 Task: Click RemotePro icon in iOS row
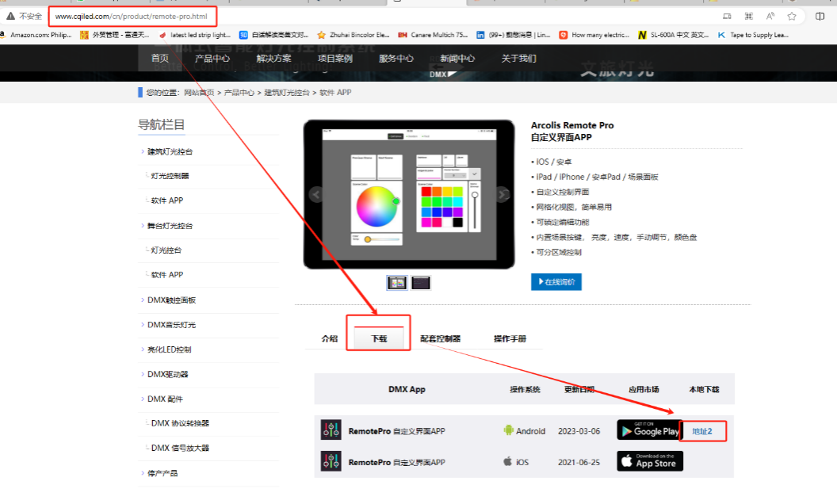[x=331, y=460]
